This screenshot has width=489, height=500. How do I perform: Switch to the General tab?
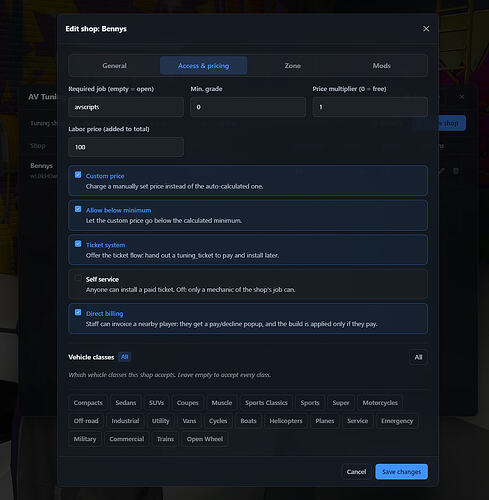[x=114, y=66]
